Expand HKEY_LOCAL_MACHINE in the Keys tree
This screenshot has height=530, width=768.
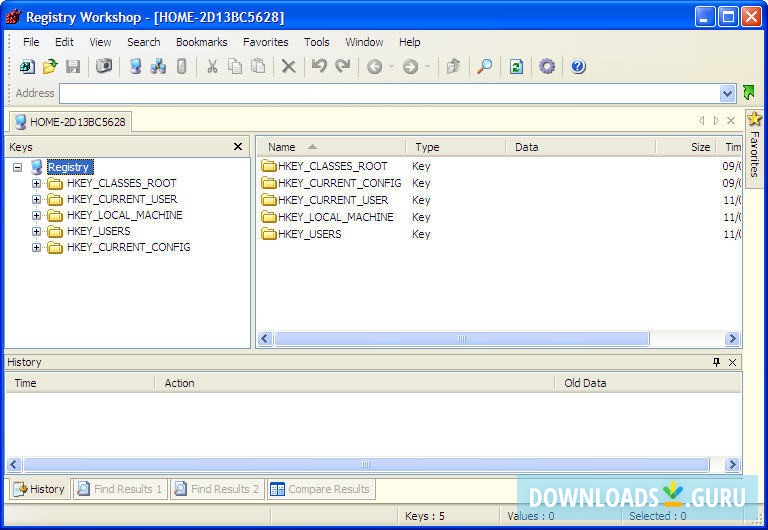[x=36, y=216]
